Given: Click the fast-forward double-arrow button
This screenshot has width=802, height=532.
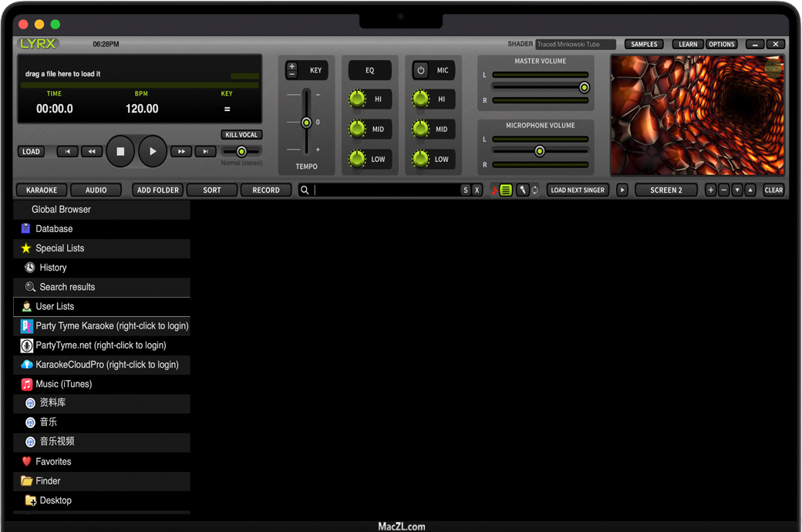Looking at the screenshot, I should click(x=181, y=152).
